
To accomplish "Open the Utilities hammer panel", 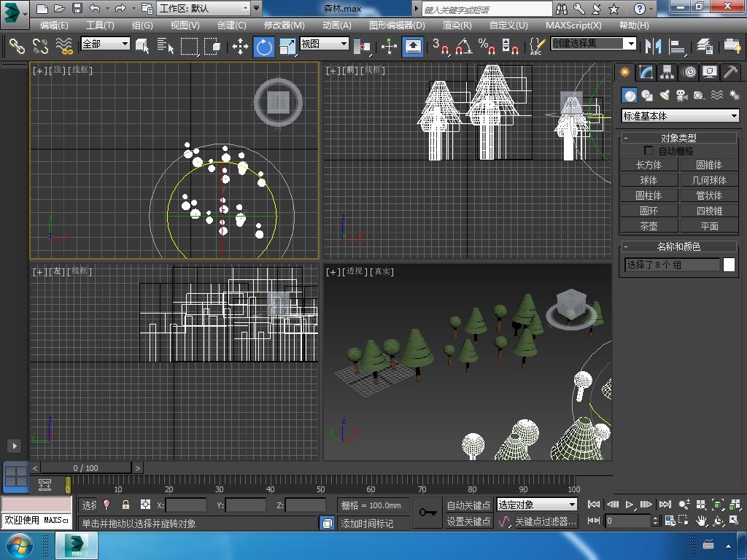I will [730, 72].
